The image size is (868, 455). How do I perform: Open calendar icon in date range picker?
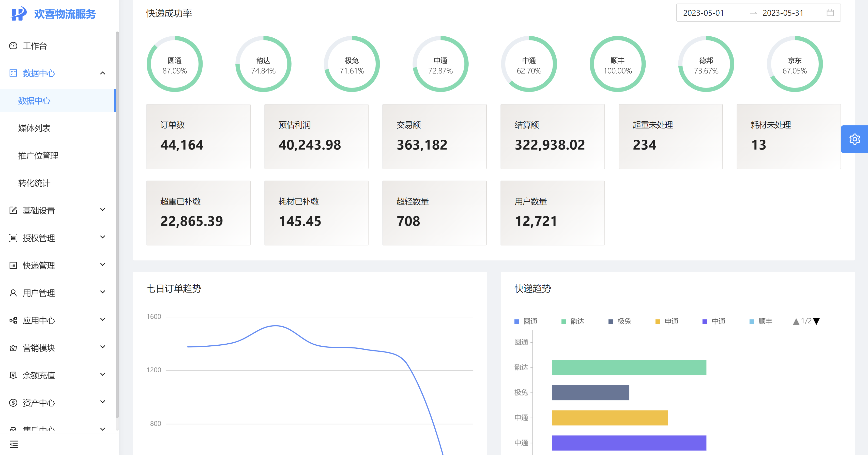pyautogui.click(x=830, y=13)
